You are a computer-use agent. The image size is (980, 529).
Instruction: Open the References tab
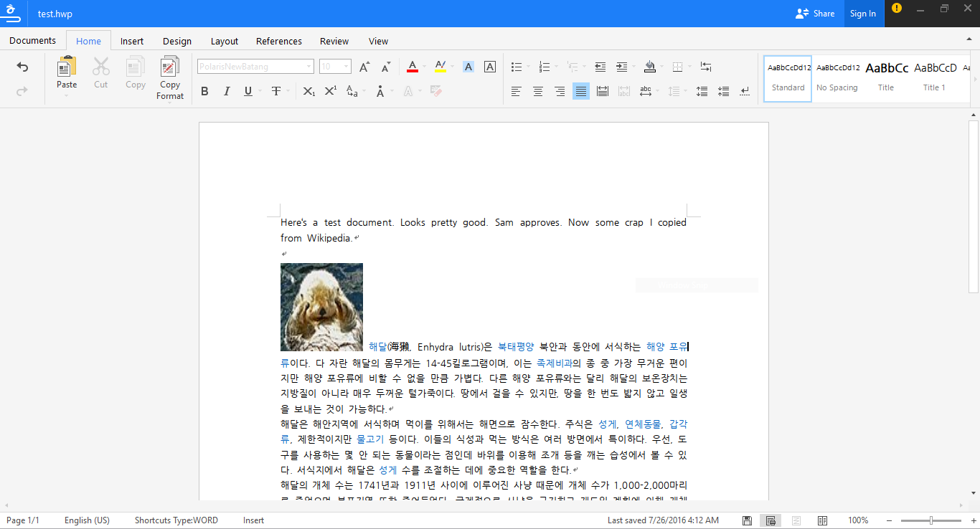279,41
